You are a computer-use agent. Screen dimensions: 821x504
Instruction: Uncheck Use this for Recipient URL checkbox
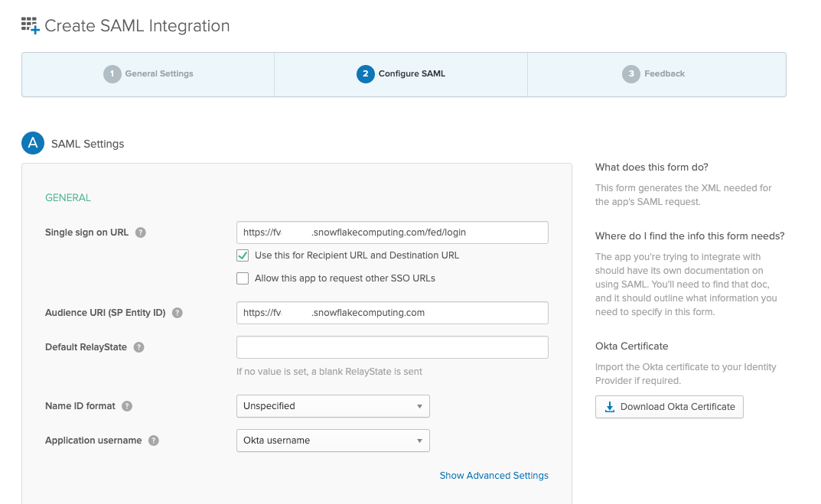click(243, 255)
